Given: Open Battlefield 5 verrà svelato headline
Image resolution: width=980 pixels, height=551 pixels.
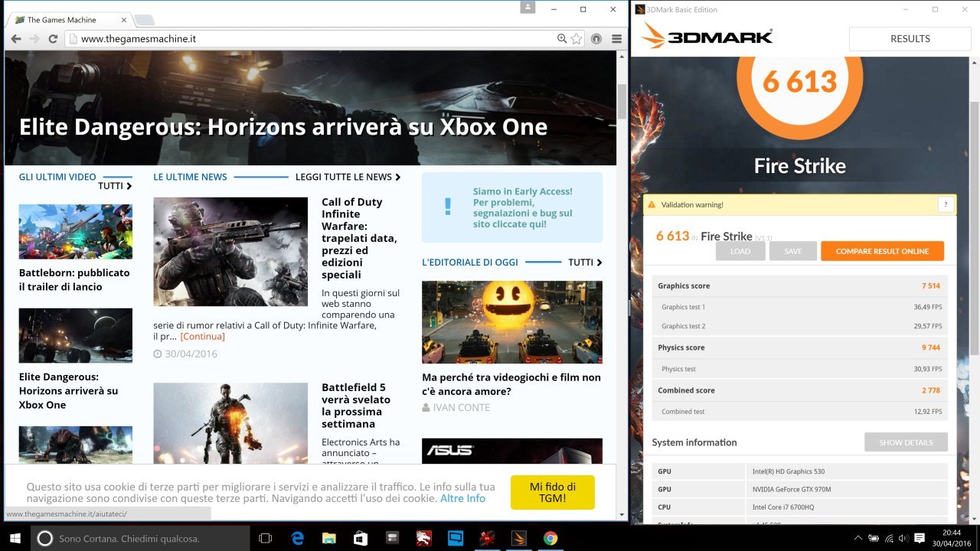Looking at the screenshot, I should (357, 406).
